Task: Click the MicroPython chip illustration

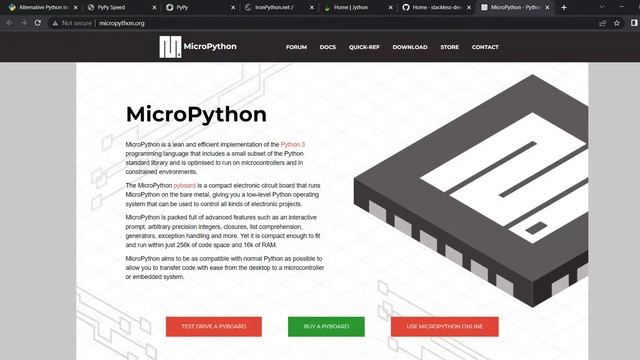Action: [x=471, y=191]
